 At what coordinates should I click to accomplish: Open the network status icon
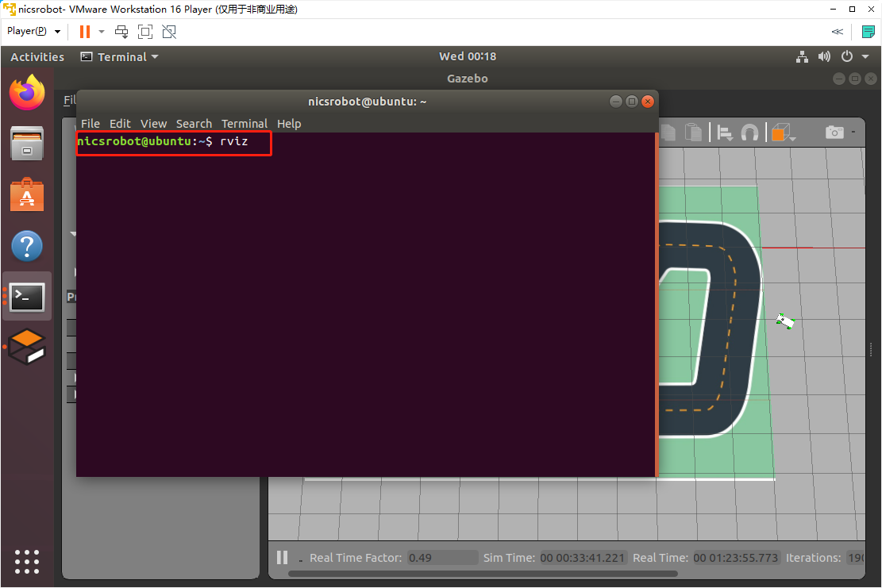(802, 56)
